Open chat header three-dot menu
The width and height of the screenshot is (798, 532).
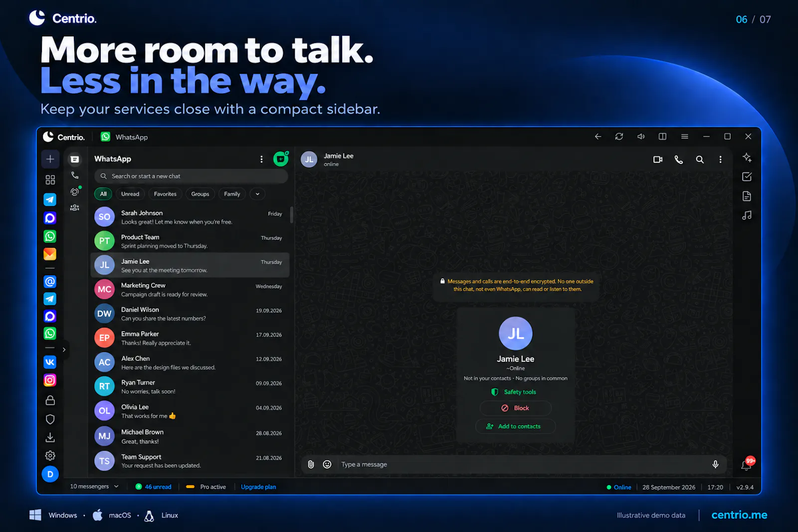coord(720,160)
